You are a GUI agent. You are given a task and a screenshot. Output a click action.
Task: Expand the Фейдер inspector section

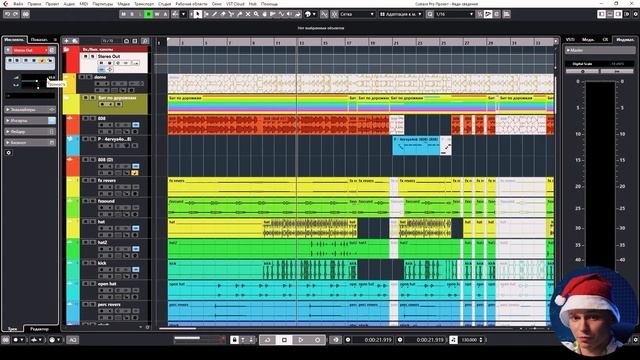click(x=30, y=132)
